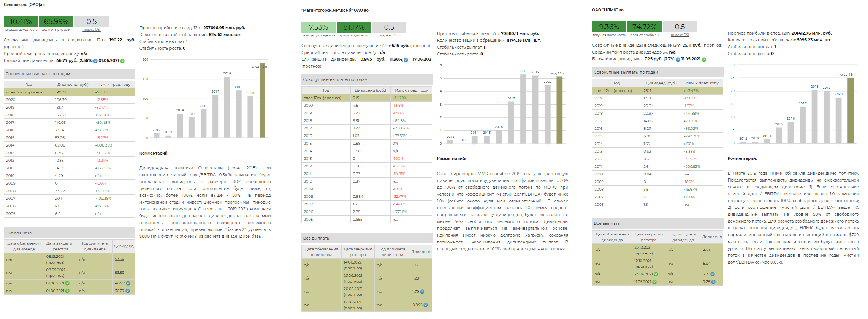Click 'Дивиденд (руб.)' column header in Магнитогорск yearly table
Viewport: 868px width, 319px height.
coord(371,90)
